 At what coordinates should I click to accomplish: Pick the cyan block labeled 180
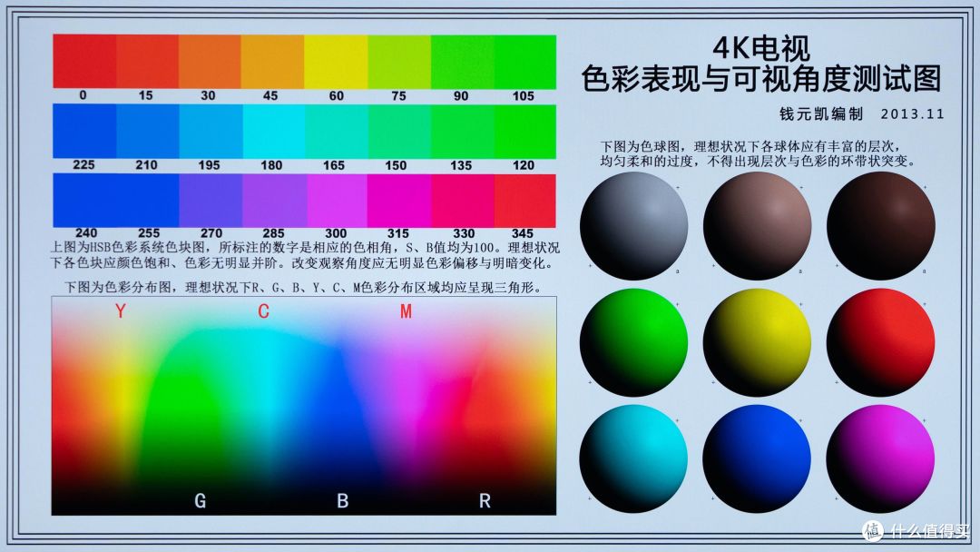pos(274,132)
